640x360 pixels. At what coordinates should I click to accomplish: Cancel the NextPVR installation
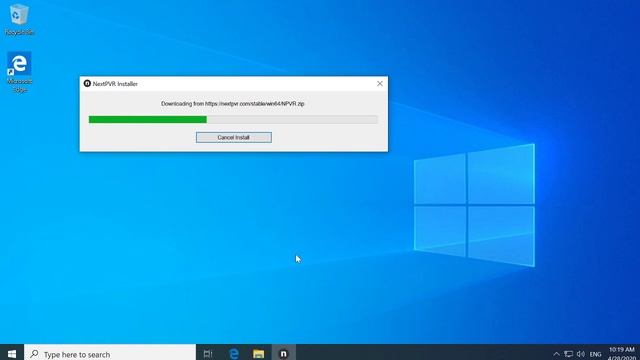click(x=233, y=138)
